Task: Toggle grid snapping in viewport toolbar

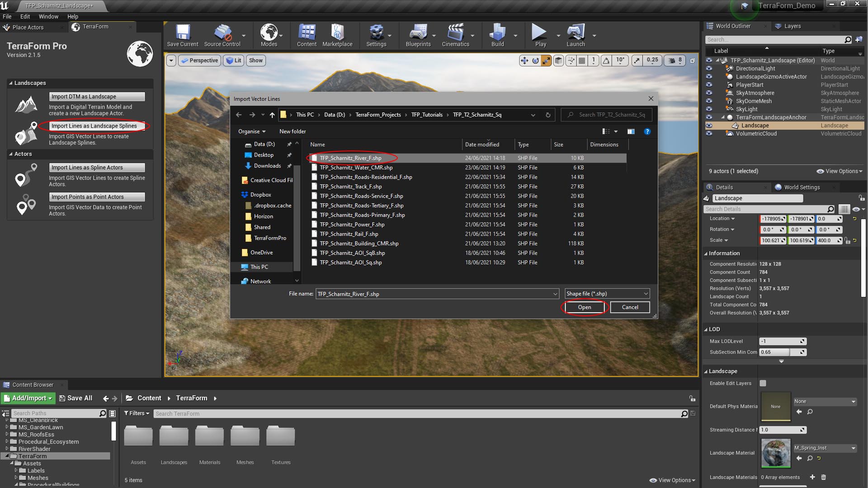Action: pyautogui.click(x=582, y=61)
